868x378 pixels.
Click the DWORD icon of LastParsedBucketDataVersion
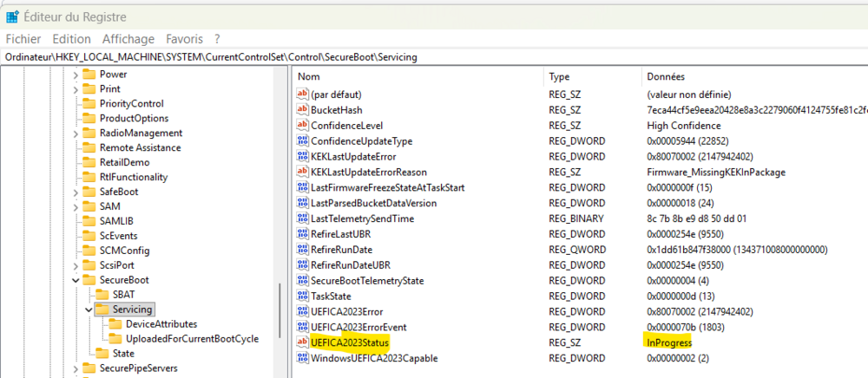(x=302, y=203)
